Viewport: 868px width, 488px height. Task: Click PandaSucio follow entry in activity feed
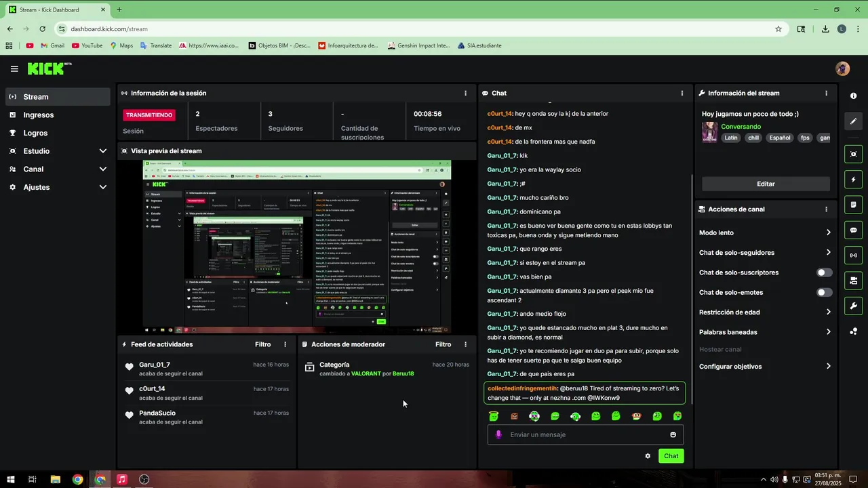click(206, 417)
